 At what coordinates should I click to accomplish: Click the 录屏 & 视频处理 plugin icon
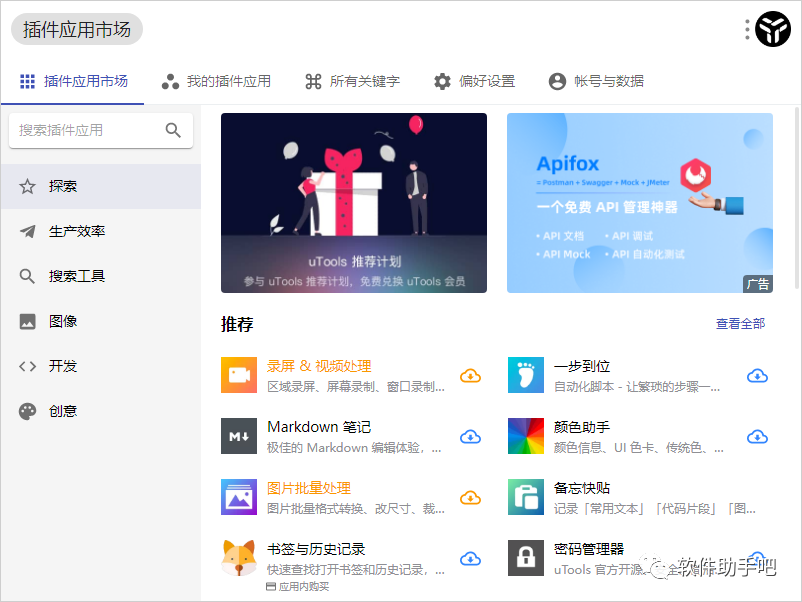click(239, 375)
